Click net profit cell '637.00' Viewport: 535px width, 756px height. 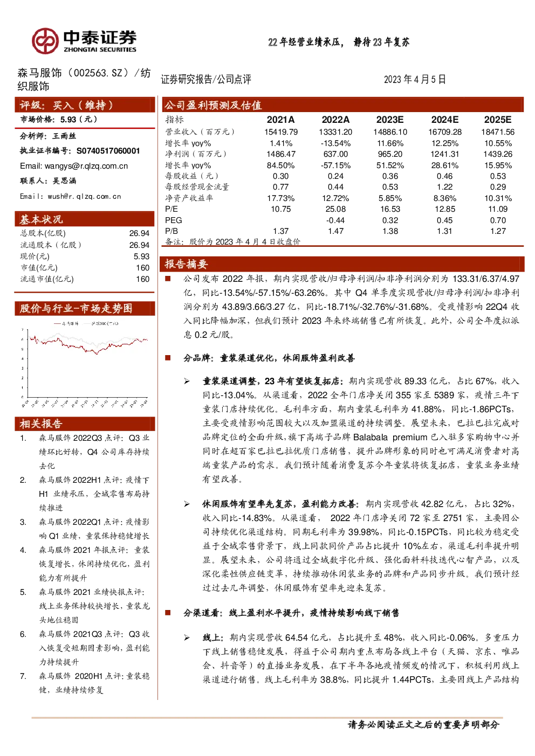[335, 154]
